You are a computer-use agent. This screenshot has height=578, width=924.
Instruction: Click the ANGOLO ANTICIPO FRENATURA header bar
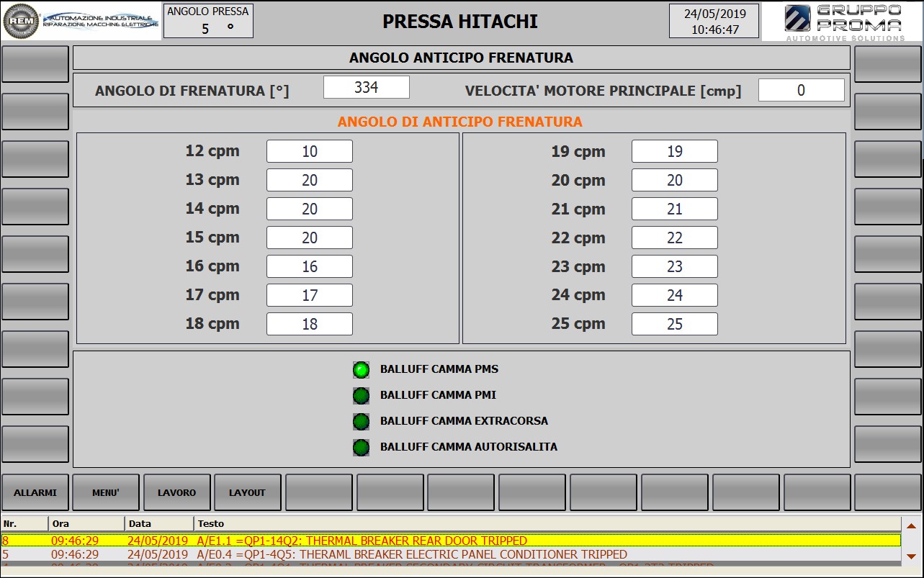[x=462, y=58]
